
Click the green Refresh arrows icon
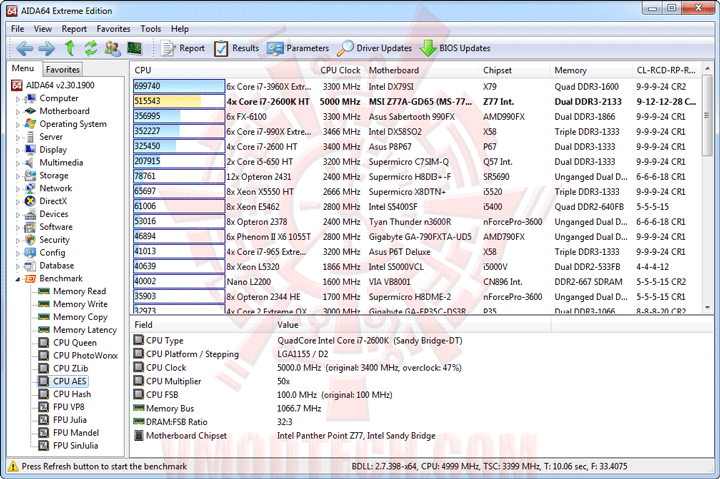pos(91,48)
